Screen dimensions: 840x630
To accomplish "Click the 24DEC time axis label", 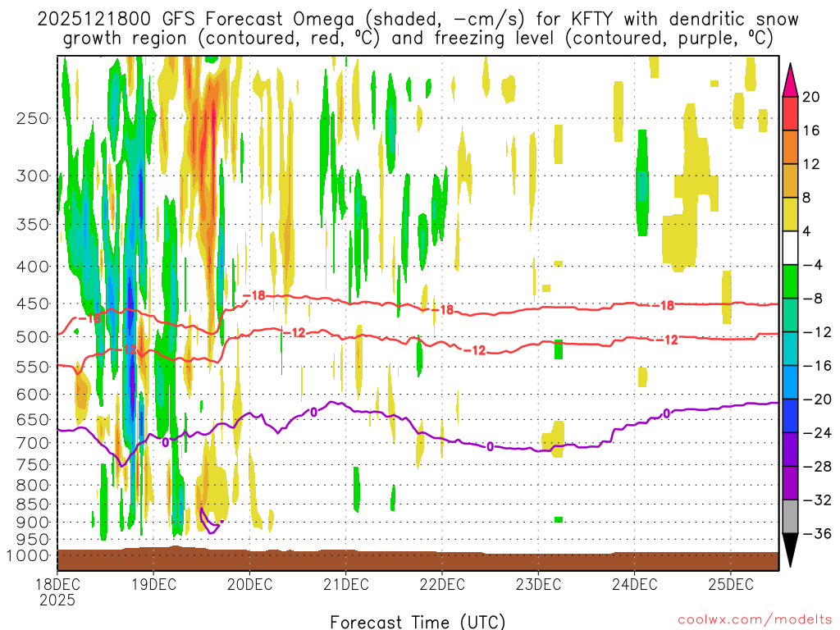I will [634, 584].
